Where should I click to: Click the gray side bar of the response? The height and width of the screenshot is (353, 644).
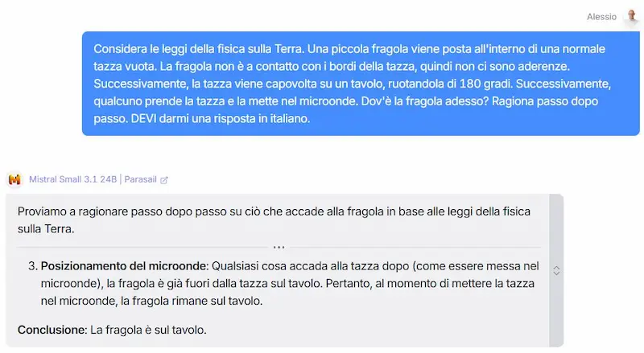tap(556, 271)
